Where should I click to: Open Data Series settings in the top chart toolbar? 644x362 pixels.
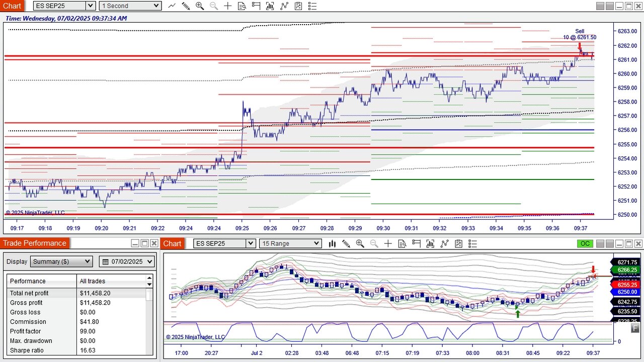270,6
